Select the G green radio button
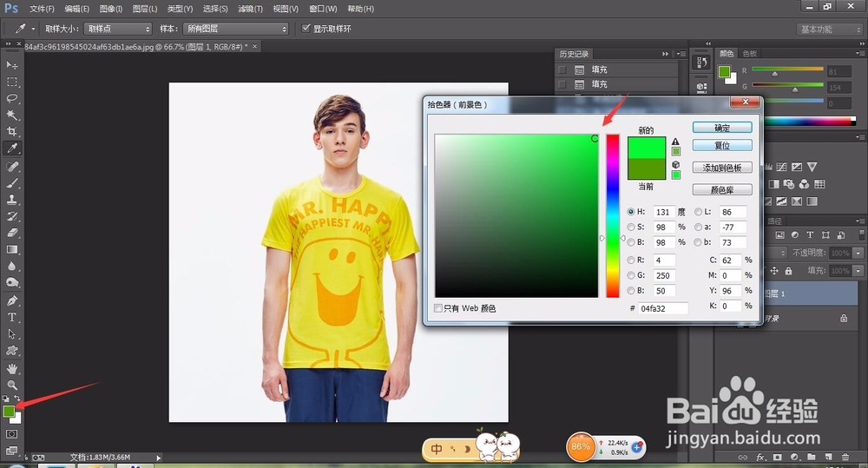The image size is (868, 468). [x=631, y=275]
